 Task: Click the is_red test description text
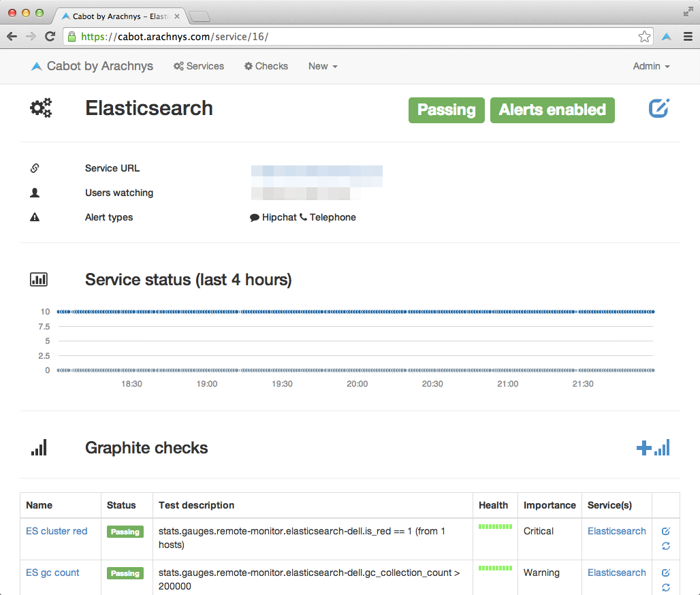(x=302, y=538)
